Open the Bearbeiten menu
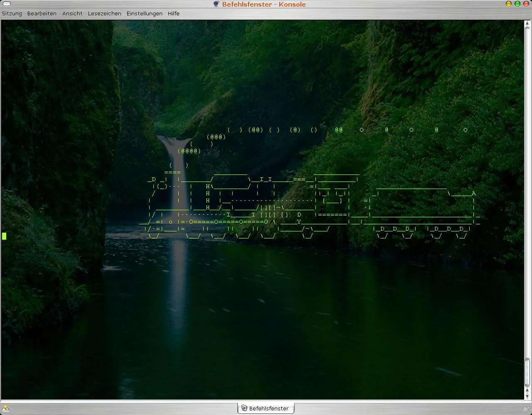The height and width of the screenshot is (415, 532). point(42,13)
